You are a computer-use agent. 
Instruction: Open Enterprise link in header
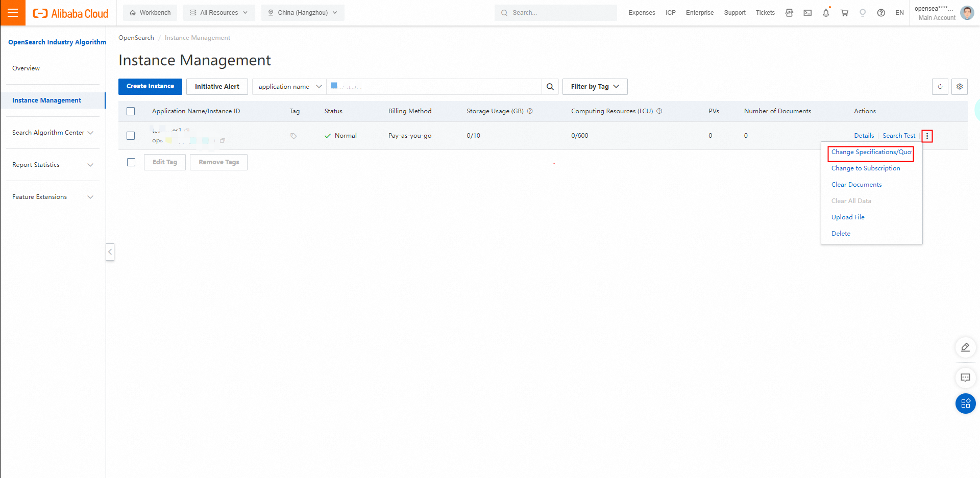700,13
